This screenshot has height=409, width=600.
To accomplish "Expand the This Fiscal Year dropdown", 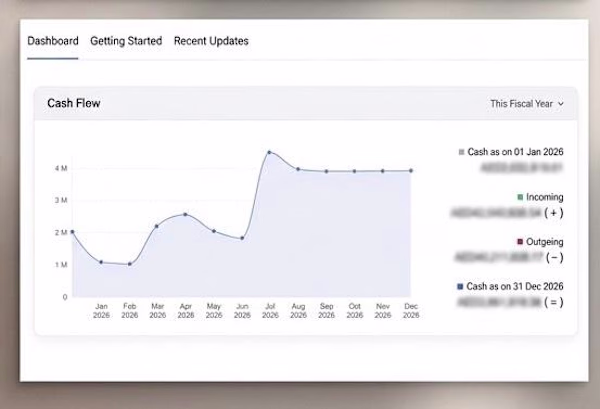I will (527, 104).
